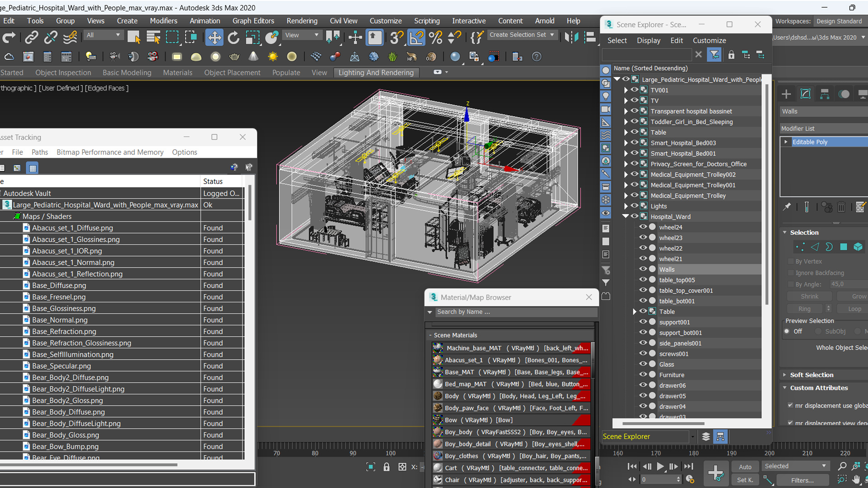This screenshot has width=868, height=488.
Task: Click the Redo arrow icon
Action: [x=9, y=37]
